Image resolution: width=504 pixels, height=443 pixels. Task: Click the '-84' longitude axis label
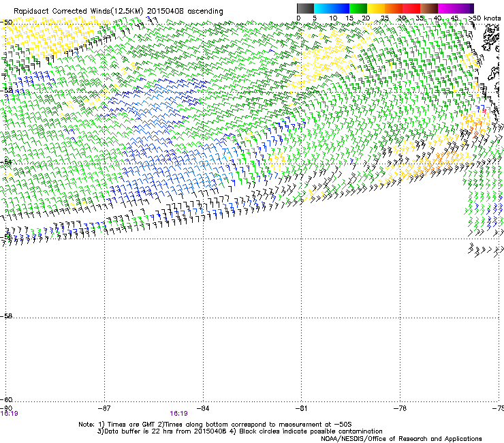pyautogui.click(x=203, y=408)
